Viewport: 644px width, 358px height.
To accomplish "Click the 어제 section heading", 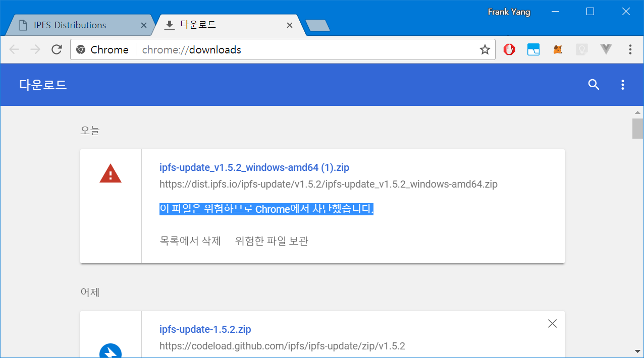I will [90, 291].
